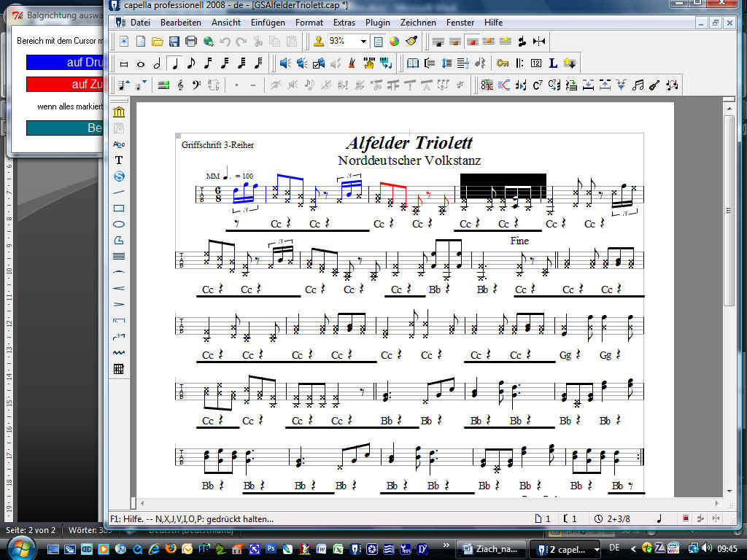Click the C7 chord symbol icon
747x560 pixels.
[x=538, y=85]
